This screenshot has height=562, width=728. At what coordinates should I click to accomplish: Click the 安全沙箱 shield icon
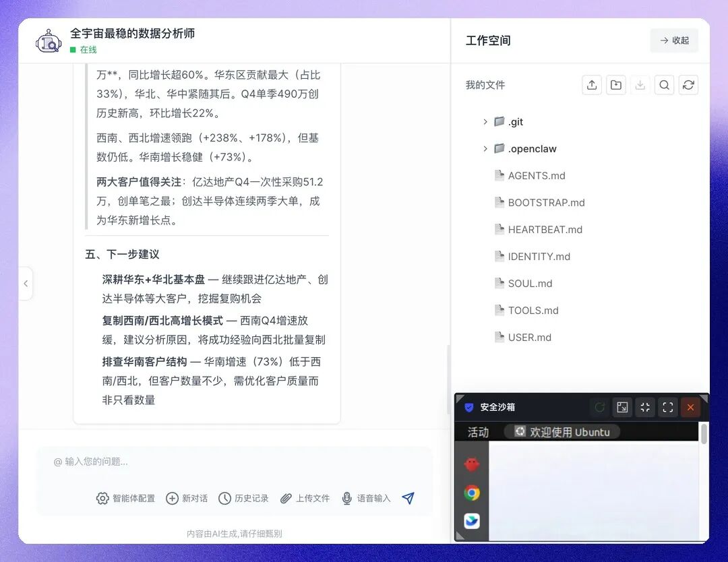coord(469,407)
